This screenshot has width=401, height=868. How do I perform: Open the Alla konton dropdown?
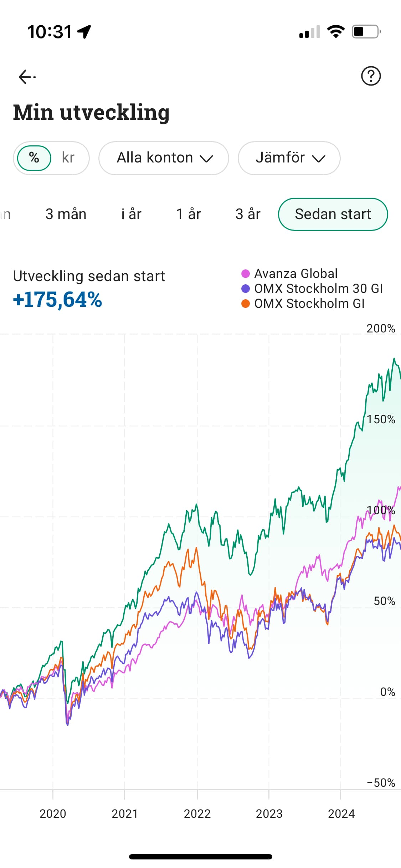164,158
